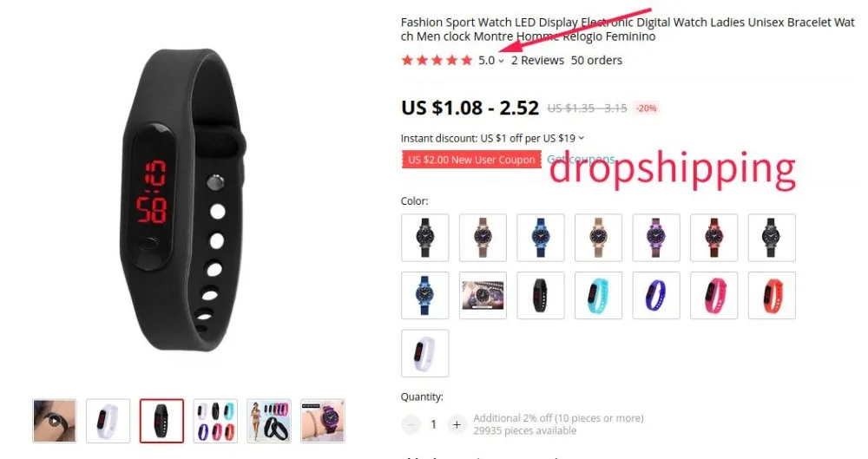Pick the orange-red LED bracelet color option
The image size is (868, 459).
[x=772, y=296]
